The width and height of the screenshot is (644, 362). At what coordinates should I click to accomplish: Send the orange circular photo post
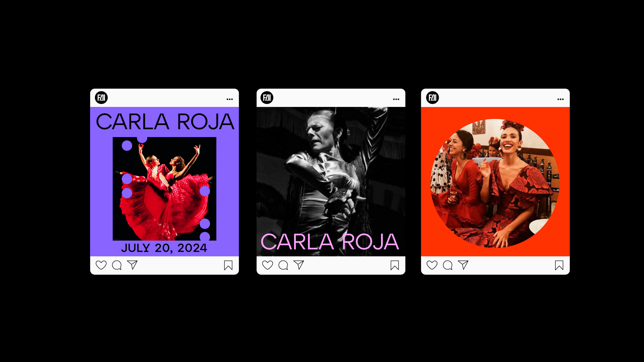tap(463, 265)
